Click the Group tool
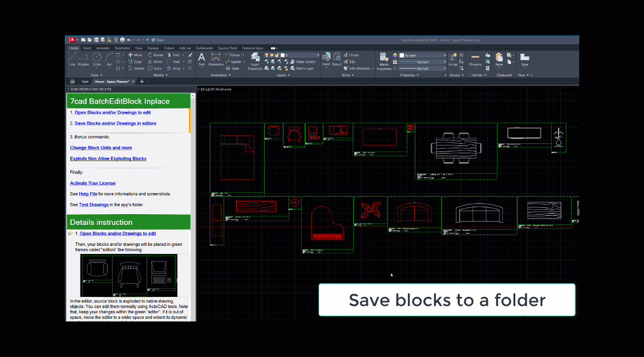644x357 pixels. pyautogui.click(x=453, y=59)
